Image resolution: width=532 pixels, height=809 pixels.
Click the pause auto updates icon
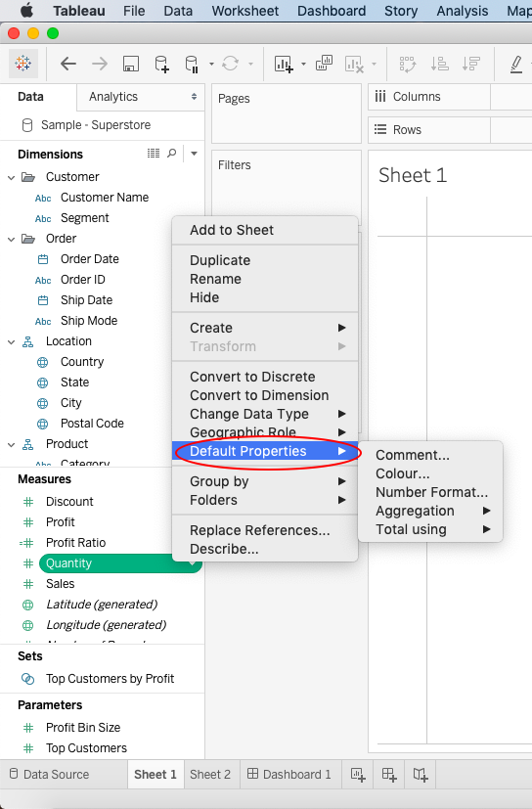192,64
